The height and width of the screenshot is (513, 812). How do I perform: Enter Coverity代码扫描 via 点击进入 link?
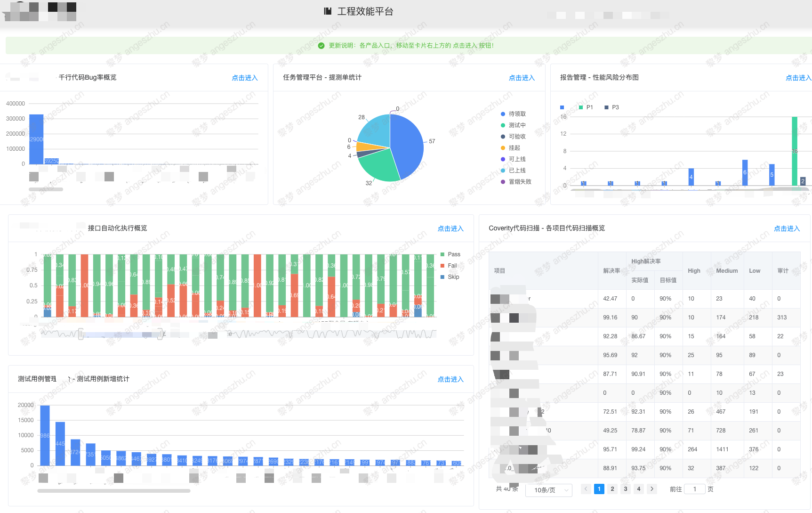(x=787, y=229)
